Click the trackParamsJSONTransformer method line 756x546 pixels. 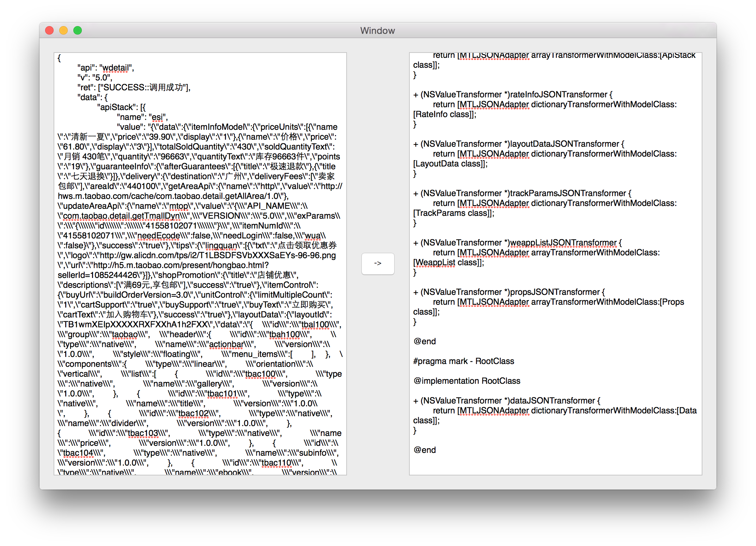click(522, 193)
